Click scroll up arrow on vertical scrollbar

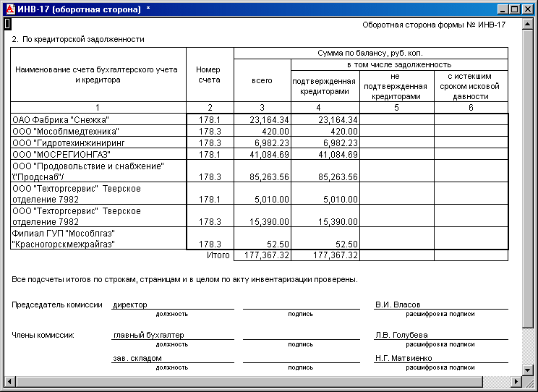528,24
